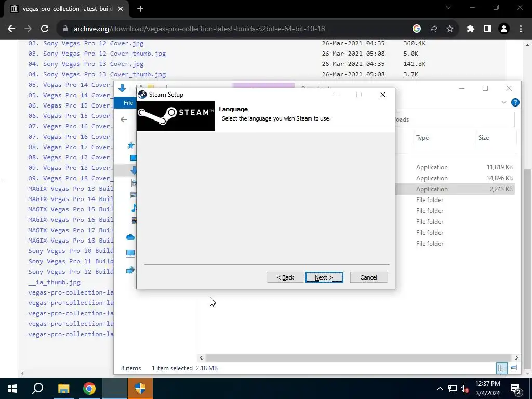Open the __ia_thumb.jpg link
Screen dimensions: 532x399
(x=54, y=282)
